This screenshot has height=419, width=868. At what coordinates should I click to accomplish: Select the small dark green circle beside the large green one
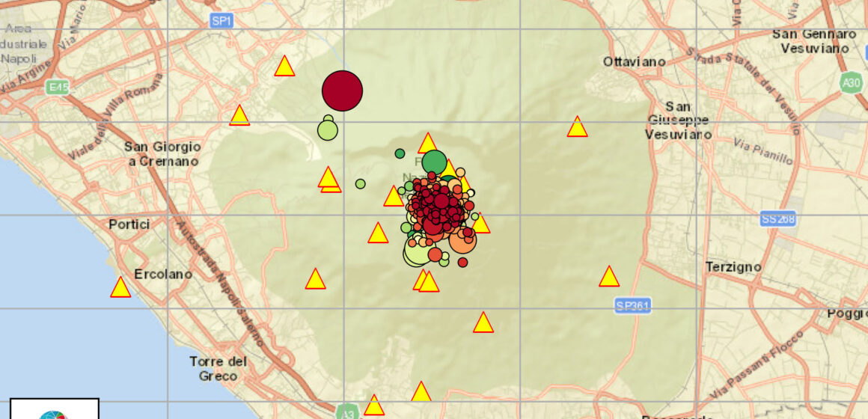[400, 153]
